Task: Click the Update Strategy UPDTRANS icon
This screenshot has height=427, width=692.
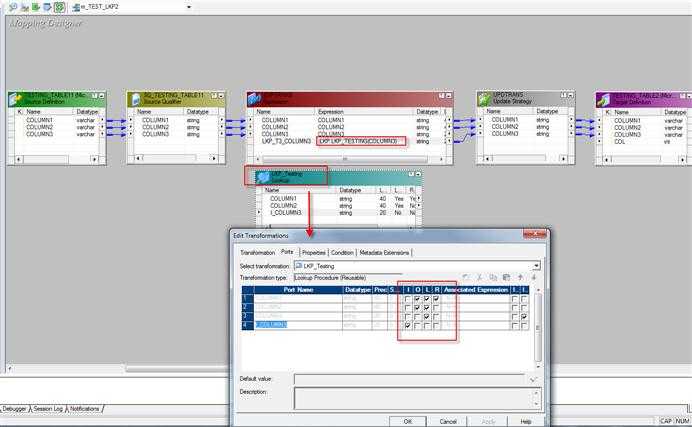Action: point(485,99)
